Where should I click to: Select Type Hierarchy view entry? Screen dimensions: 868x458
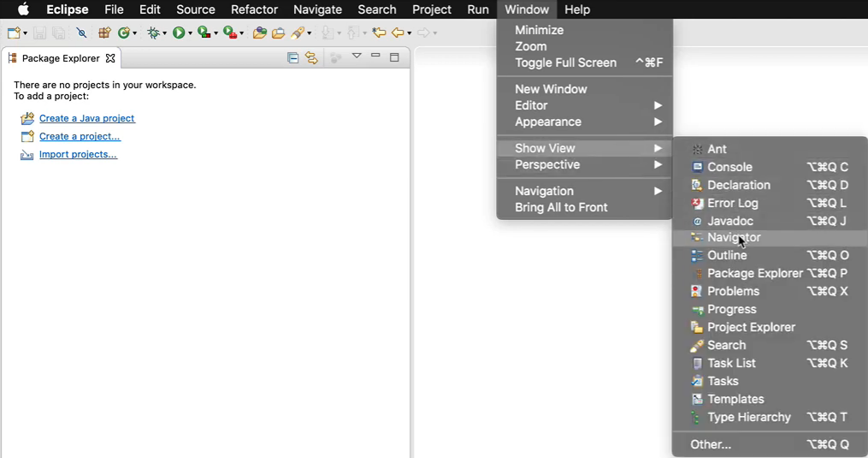click(x=770, y=417)
